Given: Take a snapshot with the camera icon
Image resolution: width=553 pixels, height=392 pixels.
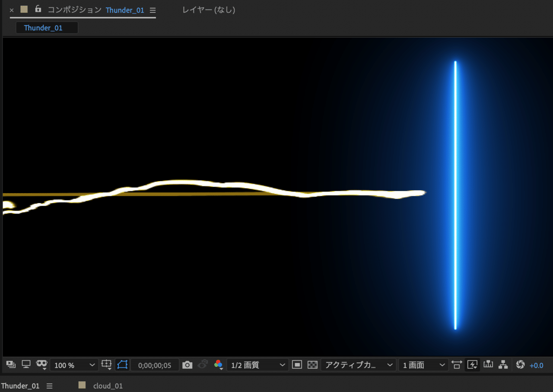Looking at the screenshot, I should pos(187,365).
